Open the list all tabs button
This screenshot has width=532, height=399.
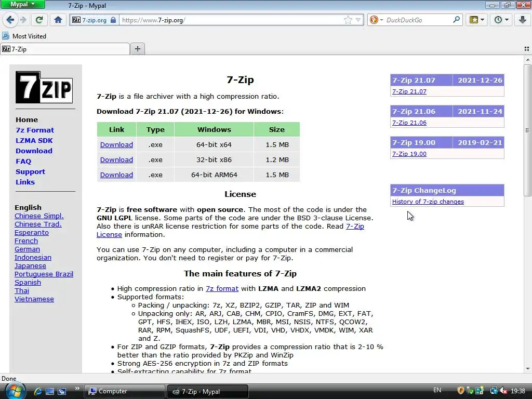527,49
